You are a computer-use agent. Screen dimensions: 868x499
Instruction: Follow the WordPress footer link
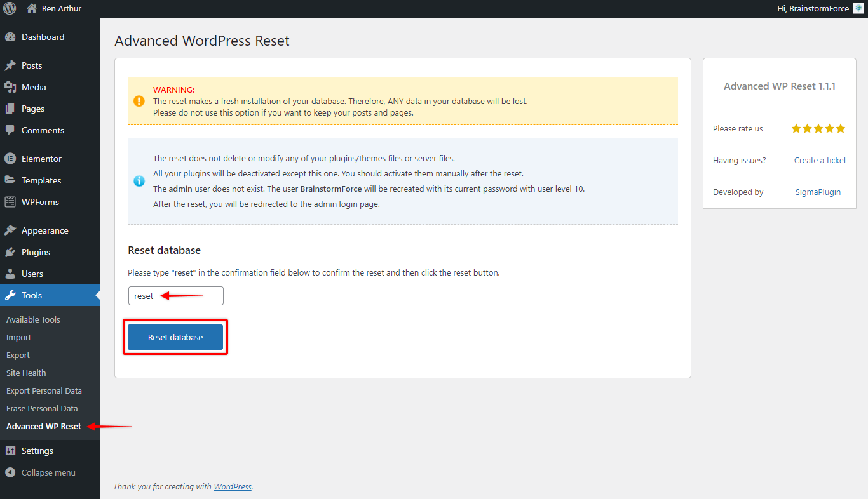[233, 486]
